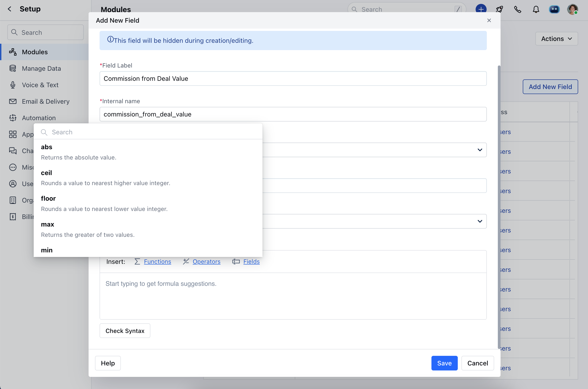This screenshot has width=588, height=389.
Task: Click the Automation sidebar icon
Action: (x=13, y=118)
